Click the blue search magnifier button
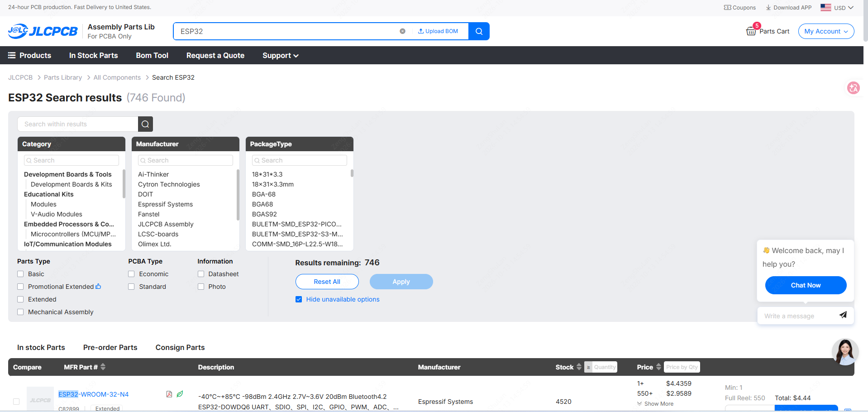 [479, 31]
